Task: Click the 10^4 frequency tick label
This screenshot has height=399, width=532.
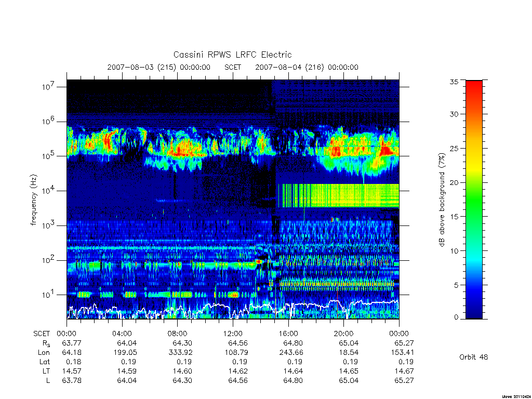Action: pos(48,191)
